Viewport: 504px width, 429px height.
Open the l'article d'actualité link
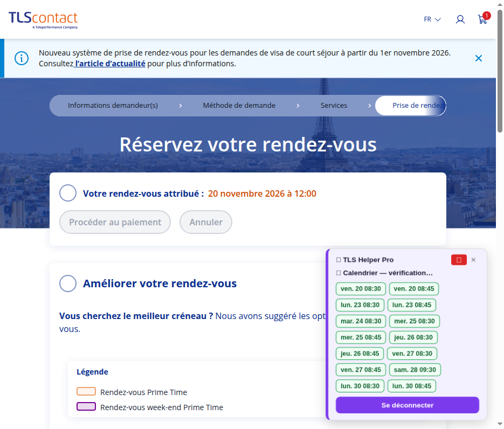[x=109, y=64]
